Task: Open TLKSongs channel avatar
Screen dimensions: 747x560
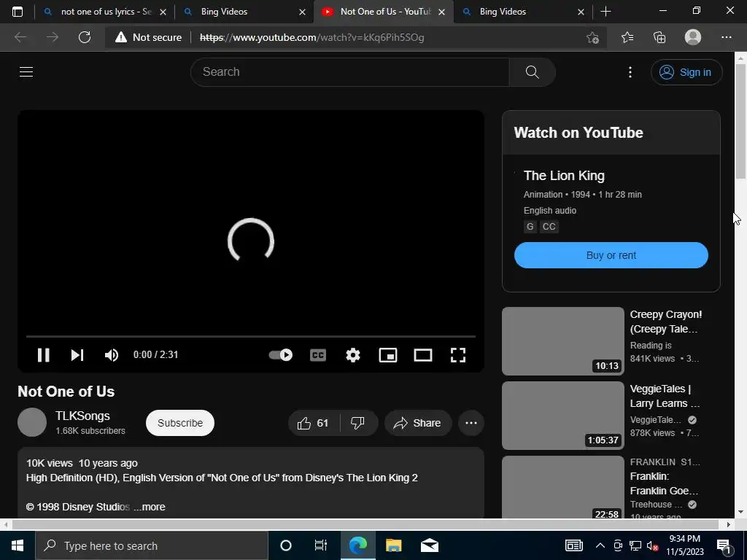Action: tap(32, 422)
